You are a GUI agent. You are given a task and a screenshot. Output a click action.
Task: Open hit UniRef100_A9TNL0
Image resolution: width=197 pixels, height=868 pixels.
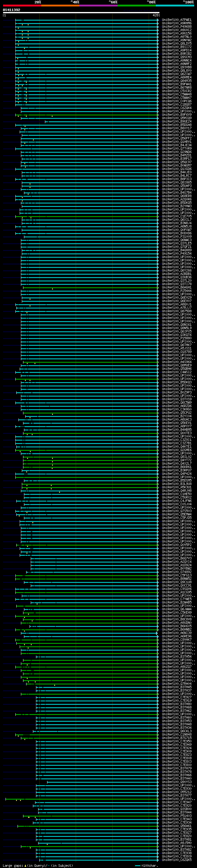point(176,37)
